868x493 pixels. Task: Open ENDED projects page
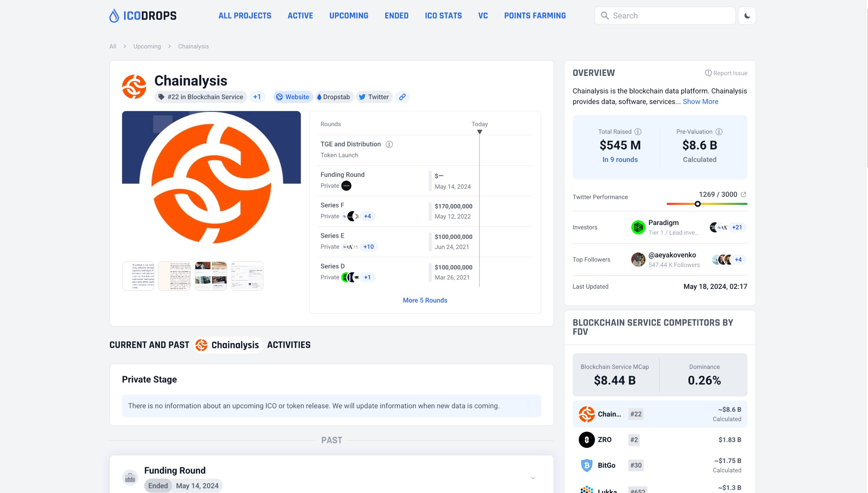pos(397,16)
